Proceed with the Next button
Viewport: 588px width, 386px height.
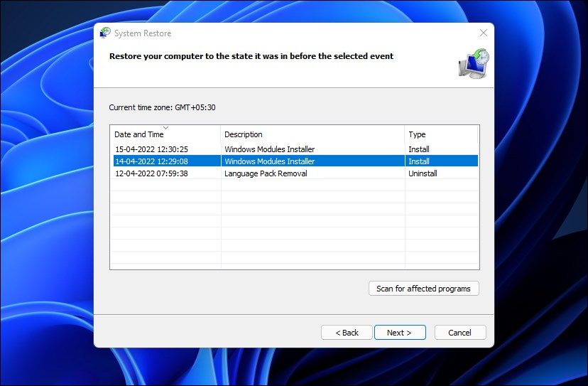pyautogui.click(x=400, y=332)
